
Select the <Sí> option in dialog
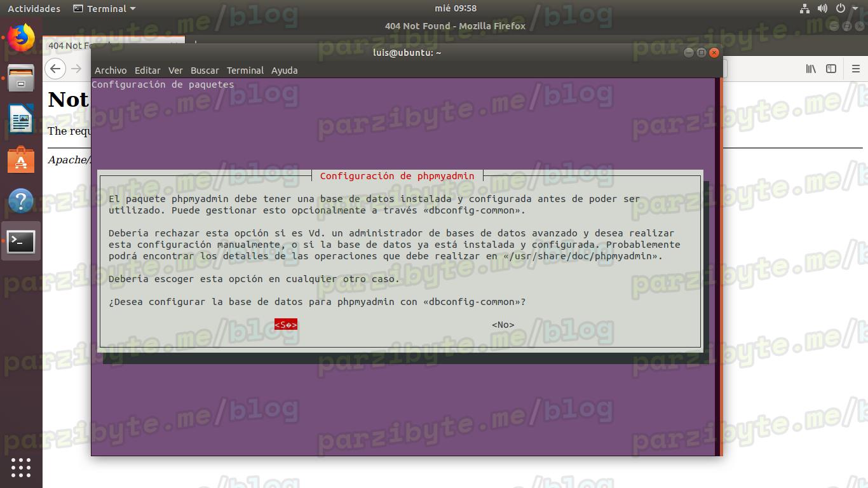pyautogui.click(x=286, y=325)
